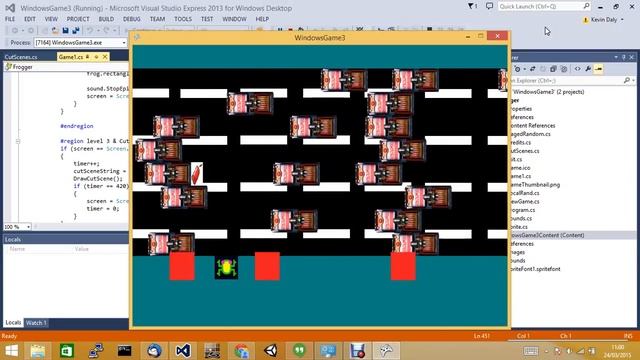Click the Save icon in the toolbar
This screenshot has height=360, width=640.
[65, 31]
